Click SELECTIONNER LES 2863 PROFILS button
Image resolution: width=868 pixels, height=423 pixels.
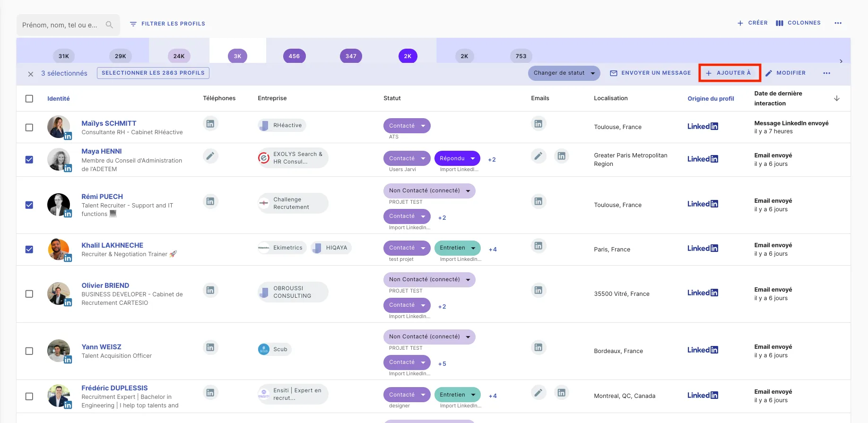(x=153, y=73)
